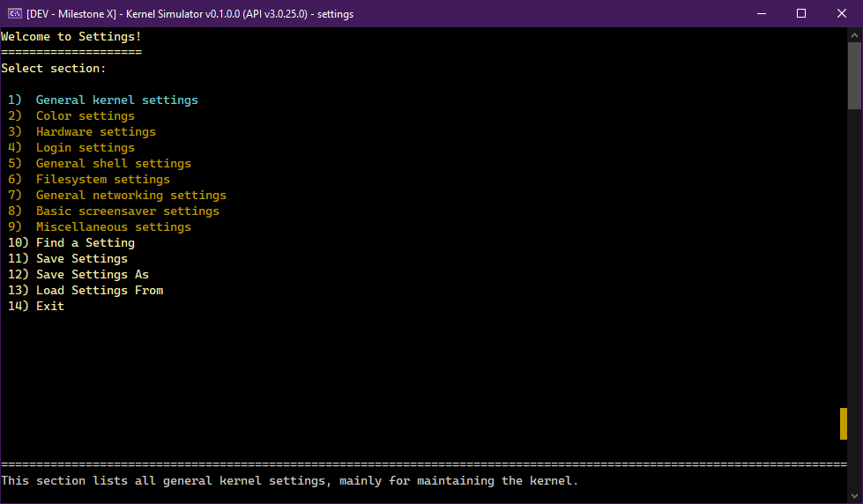
Task: Open the Color settings section
Action: point(85,116)
